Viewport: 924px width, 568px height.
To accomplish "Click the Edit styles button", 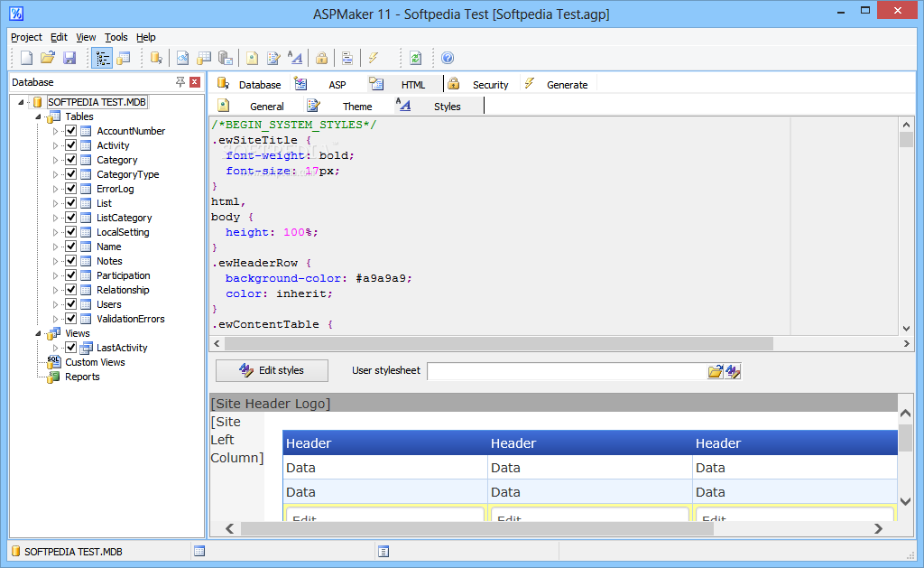I will tap(272, 370).
